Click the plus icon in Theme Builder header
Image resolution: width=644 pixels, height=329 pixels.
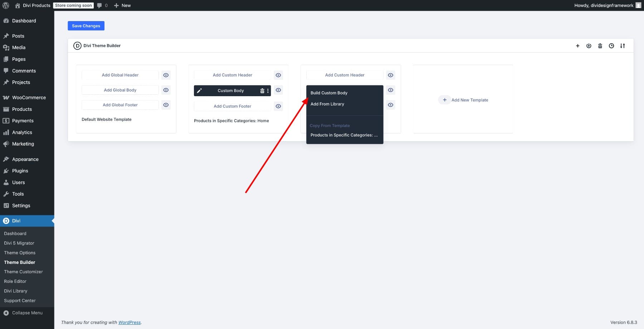click(x=577, y=46)
